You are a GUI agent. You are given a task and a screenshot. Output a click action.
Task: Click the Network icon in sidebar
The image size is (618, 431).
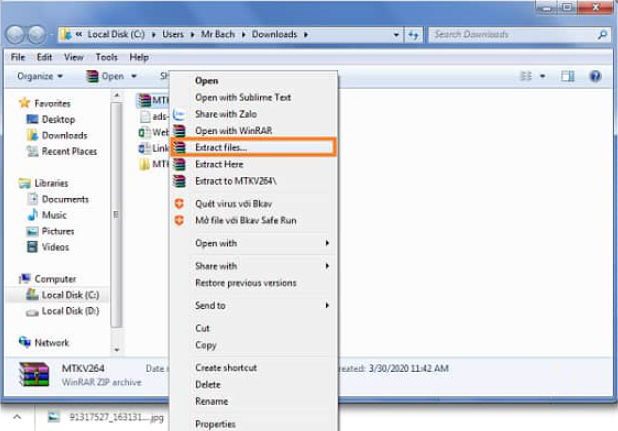pos(24,342)
